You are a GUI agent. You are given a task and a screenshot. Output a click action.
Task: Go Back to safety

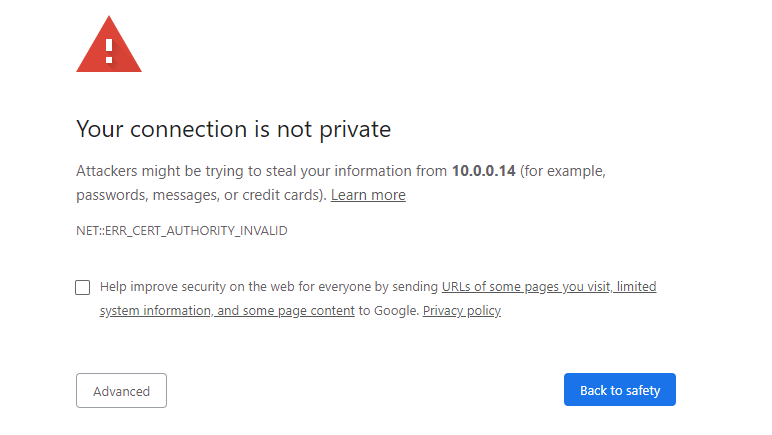[620, 390]
